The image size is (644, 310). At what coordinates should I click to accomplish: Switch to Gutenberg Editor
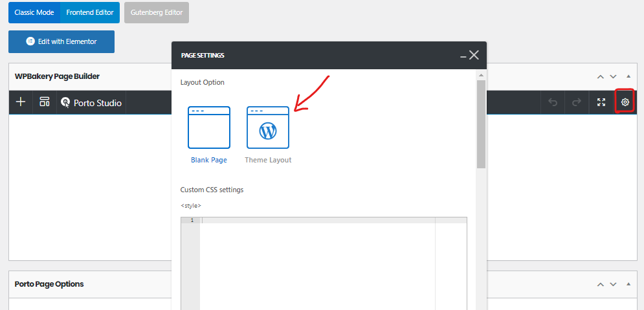point(157,12)
